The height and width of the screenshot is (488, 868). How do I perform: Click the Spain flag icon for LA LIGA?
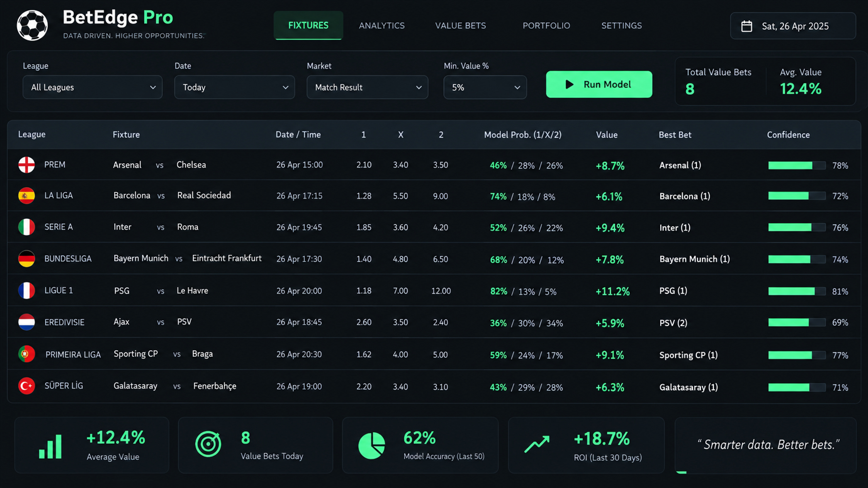(x=26, y=196)
